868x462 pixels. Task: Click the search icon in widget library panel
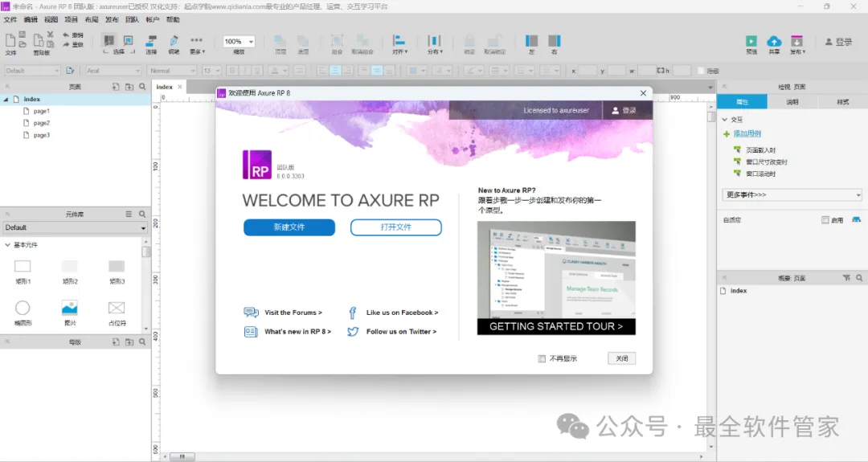(142, 214)
